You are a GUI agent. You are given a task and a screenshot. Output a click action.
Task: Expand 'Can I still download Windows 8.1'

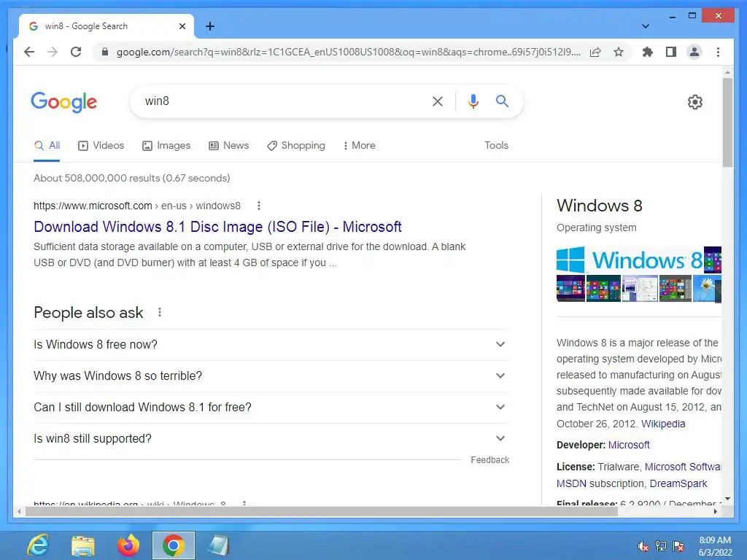[x=271, y=407]
